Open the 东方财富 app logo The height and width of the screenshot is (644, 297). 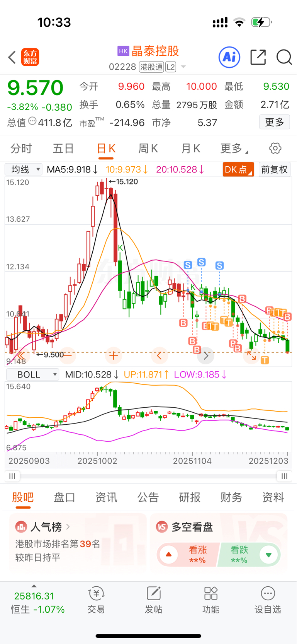30,57
